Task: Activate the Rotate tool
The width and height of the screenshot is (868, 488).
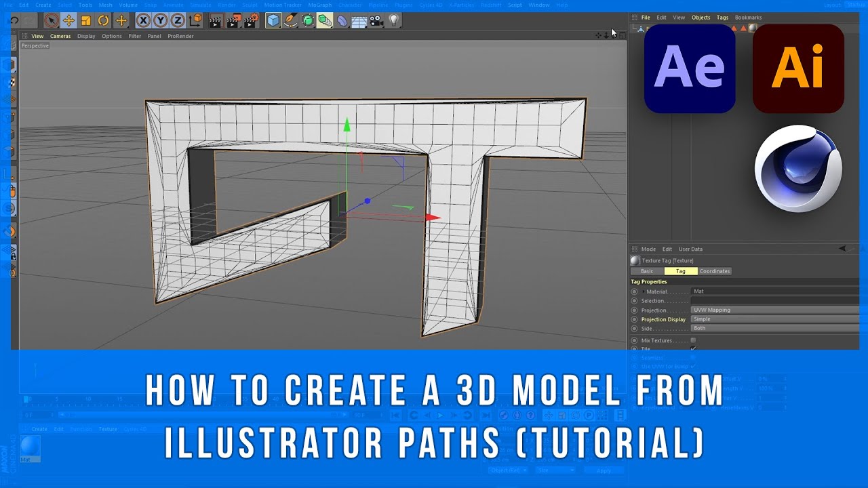Action: [104, 20]
